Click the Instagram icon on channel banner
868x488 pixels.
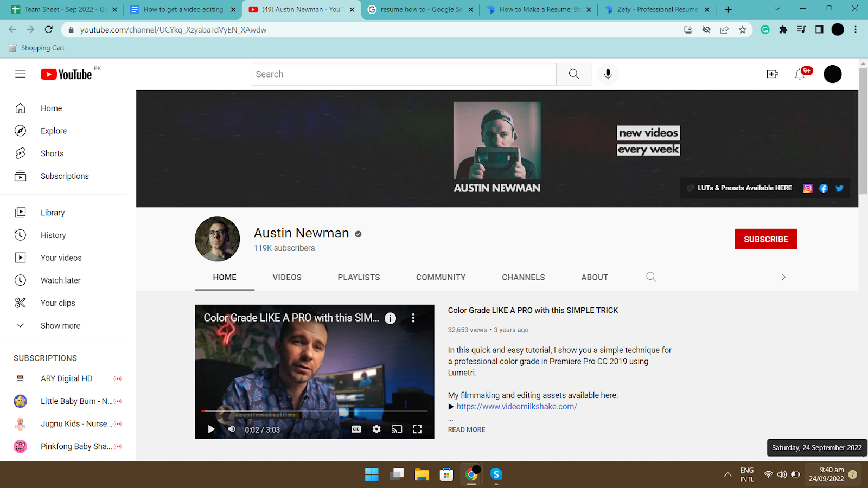(807, 188)
